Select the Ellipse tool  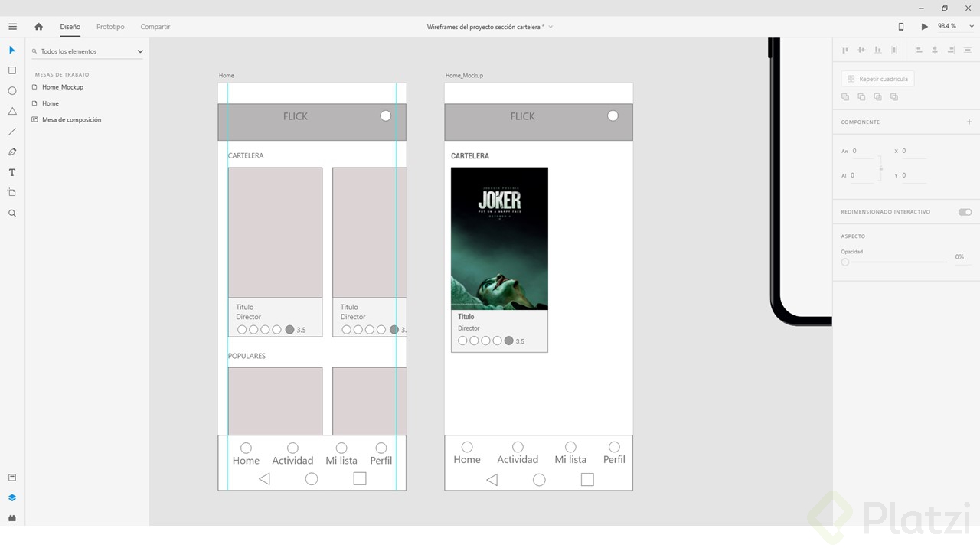[12, 91]
